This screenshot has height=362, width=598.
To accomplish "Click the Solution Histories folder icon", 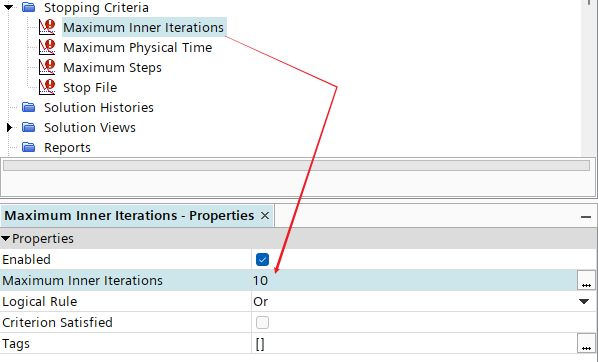I will point(29,107).
